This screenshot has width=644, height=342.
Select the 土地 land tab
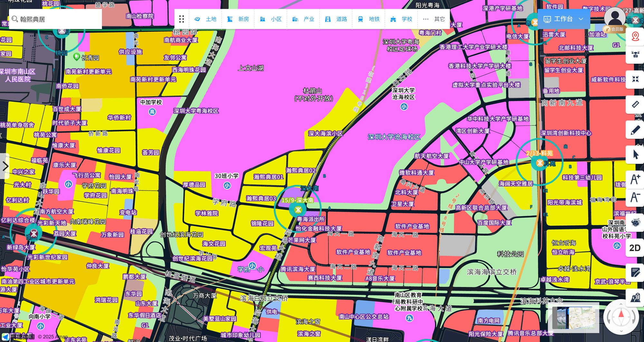tap(206, 19)
